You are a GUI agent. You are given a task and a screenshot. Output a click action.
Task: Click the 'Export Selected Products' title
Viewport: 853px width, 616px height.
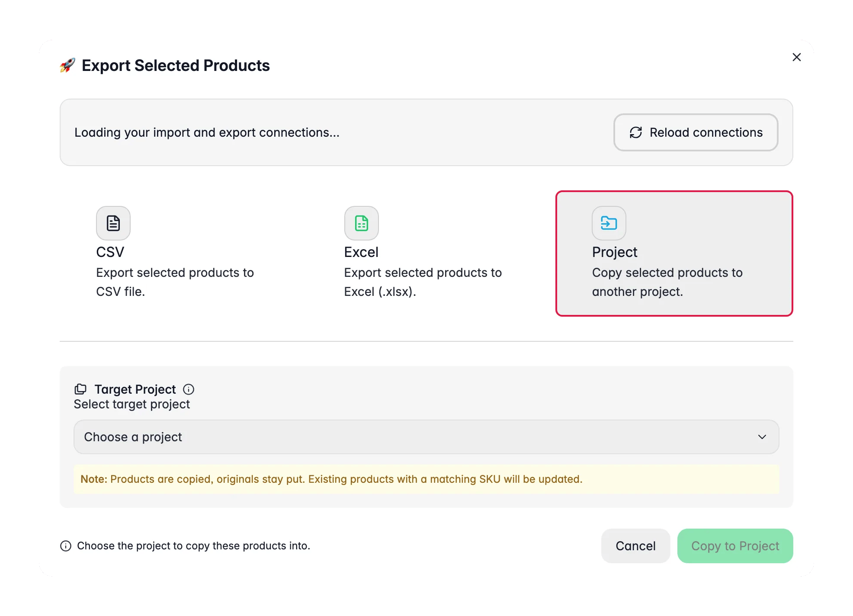(x=176, y=65)
